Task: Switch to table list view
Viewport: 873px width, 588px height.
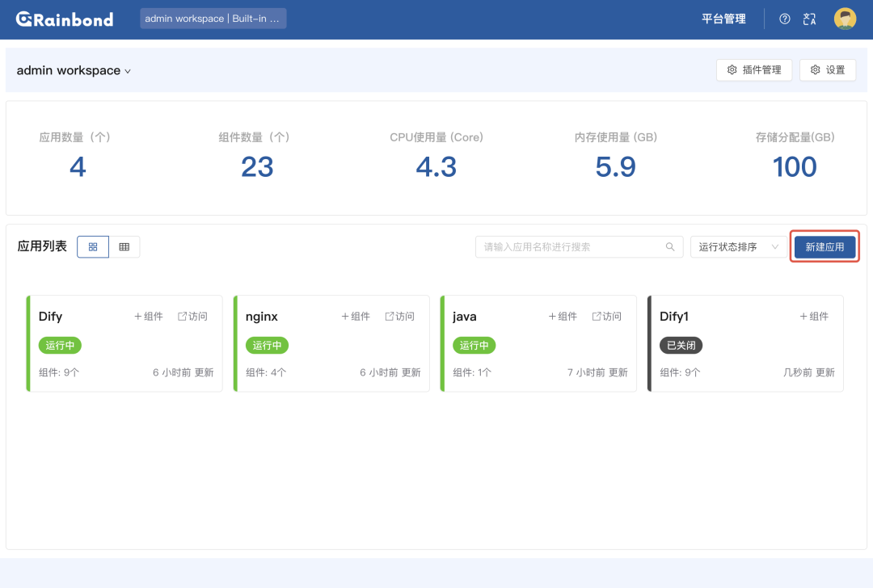Action: pyautogui.click(x=124, y=247)
